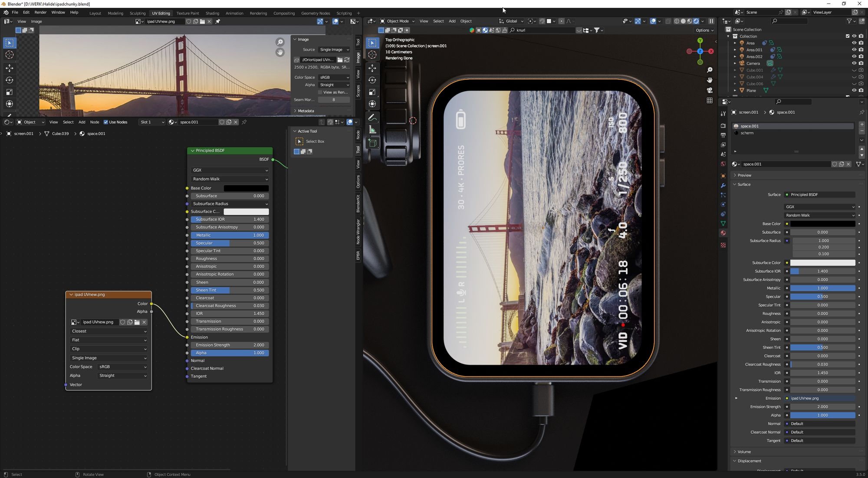Expand the Volume panel in material properties
Screen dimensions: 868x478
tap(744, 452)
